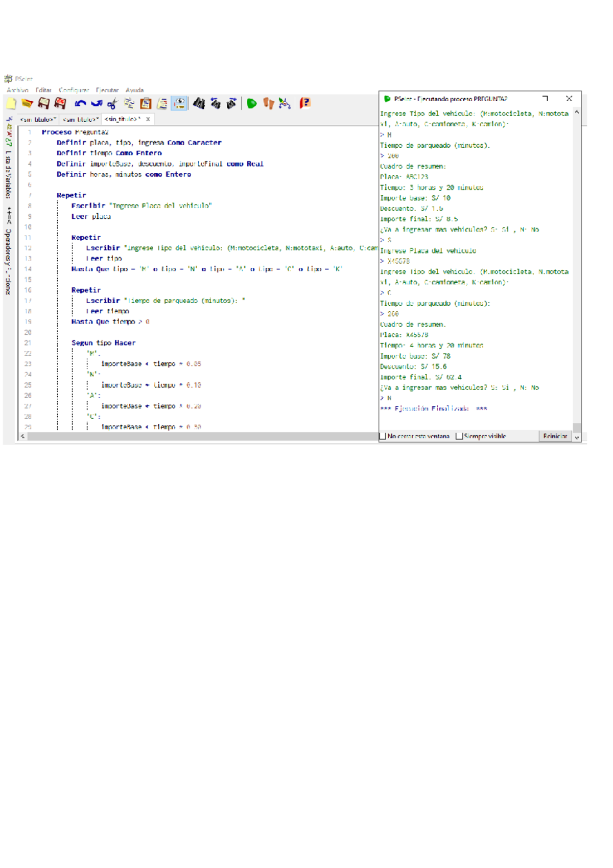The width and height of the screenshot is (613, 868).
Task: Paste from clipboard using the toolbar icon
Action: point(146,104)
